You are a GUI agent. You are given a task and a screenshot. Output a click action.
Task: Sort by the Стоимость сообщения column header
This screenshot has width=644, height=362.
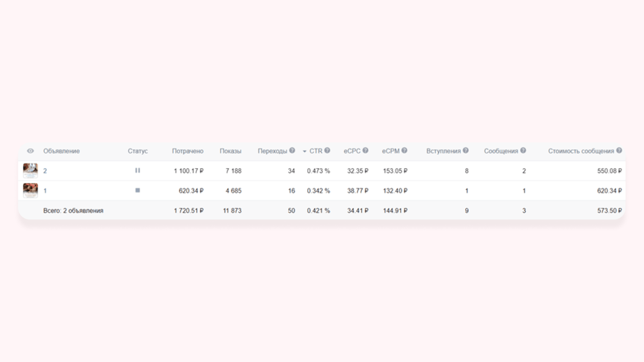point(581,151)
